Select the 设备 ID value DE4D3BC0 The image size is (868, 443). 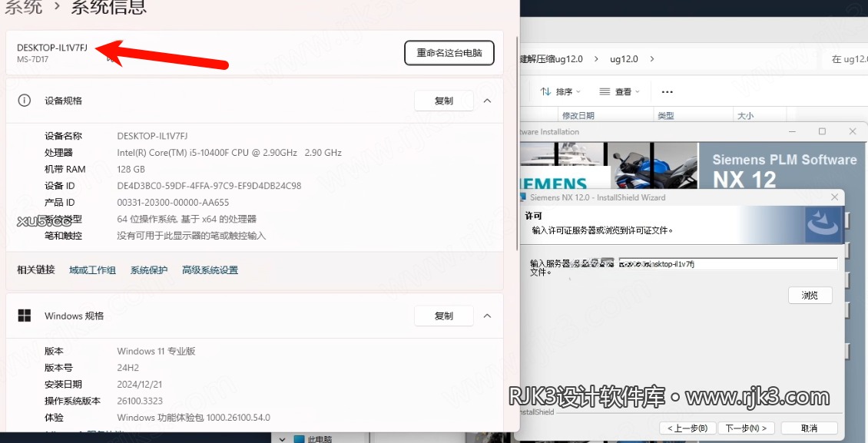(209, 186)
